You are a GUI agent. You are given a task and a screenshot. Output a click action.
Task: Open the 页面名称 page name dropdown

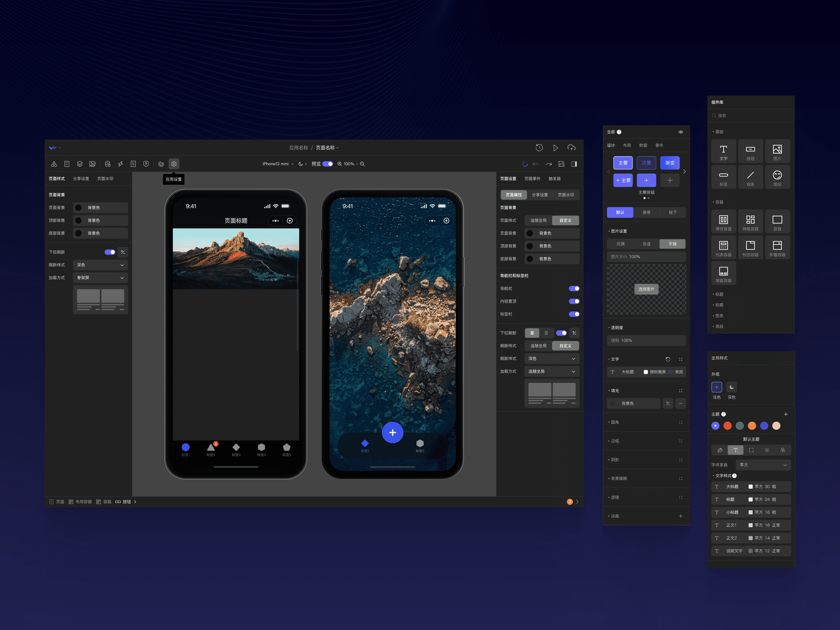coord(327,148)
